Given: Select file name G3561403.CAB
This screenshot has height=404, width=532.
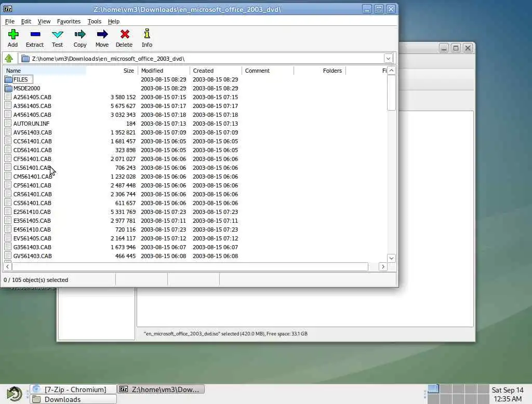Looking at the screenshot, I should tap(32, 247).
